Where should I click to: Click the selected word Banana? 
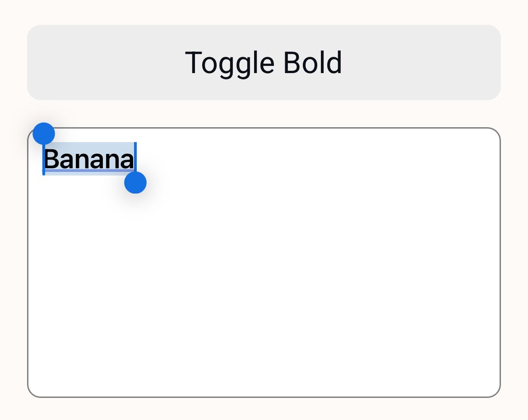[x=89, y=159]
